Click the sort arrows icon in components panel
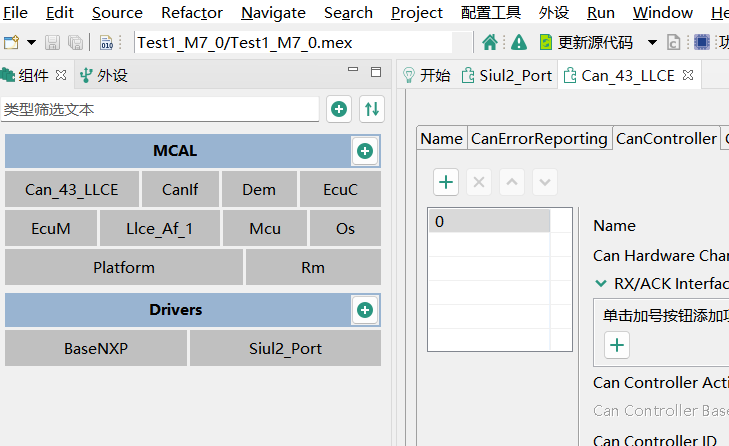 [x=372, y=109]
